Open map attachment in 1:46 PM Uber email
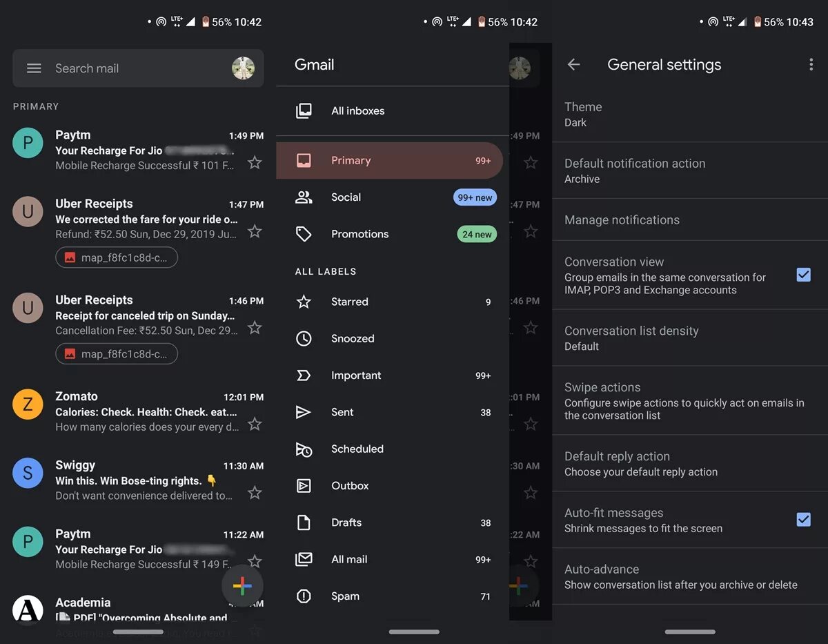 [117, 354]
